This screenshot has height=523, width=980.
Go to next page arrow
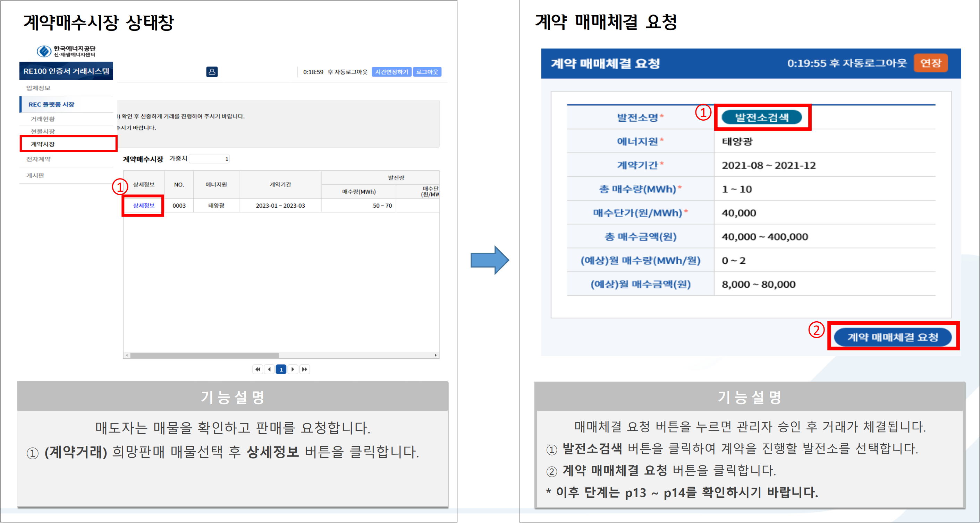(293, 369)
